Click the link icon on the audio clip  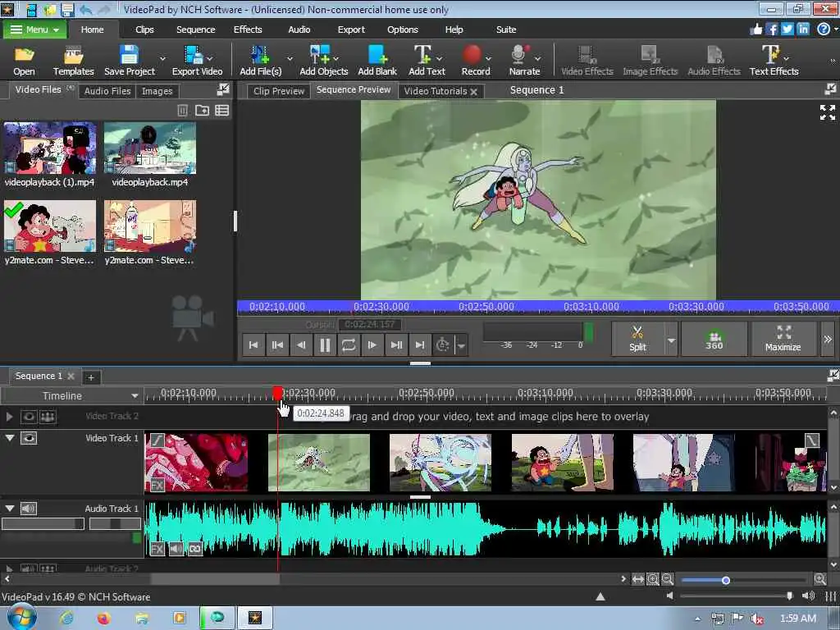pyautogui.click(x=195, y=549)
